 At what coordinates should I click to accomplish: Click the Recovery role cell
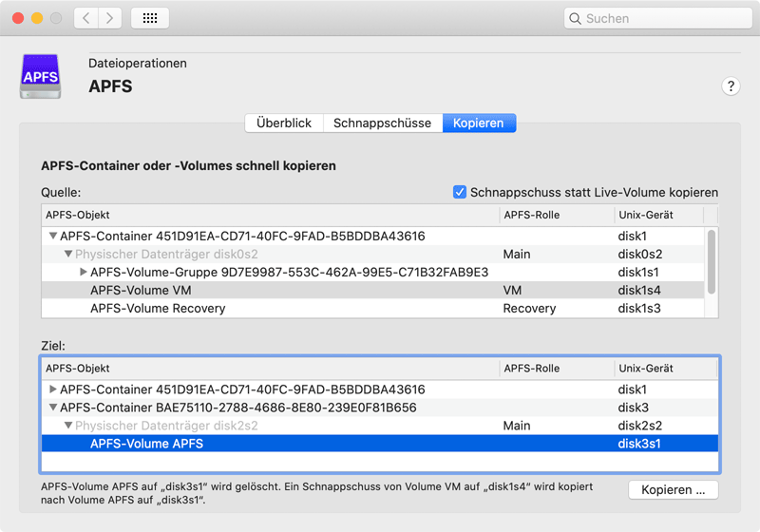[x=529, y=308]
